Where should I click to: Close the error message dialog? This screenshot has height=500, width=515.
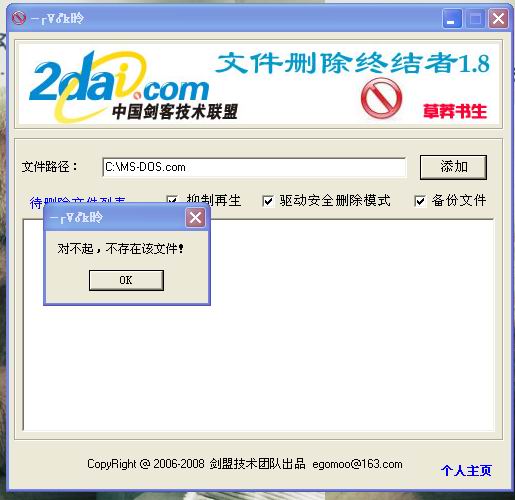[x=195, y=218]
